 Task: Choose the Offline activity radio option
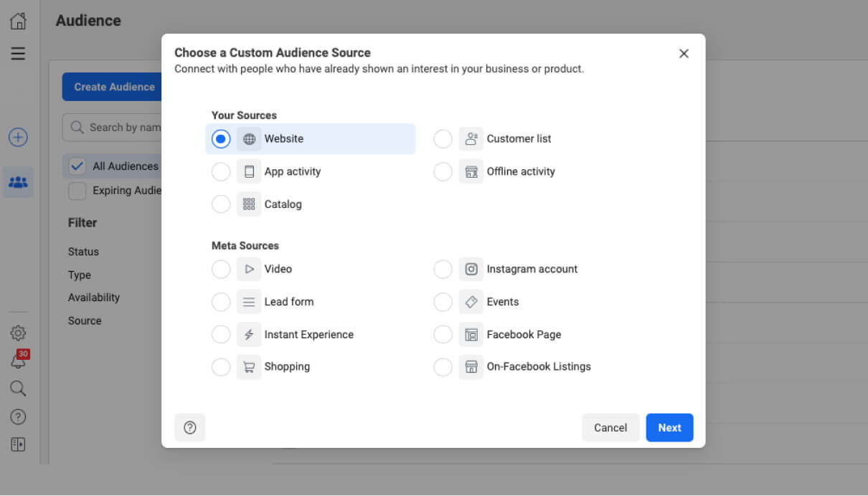tap(443, 172)
